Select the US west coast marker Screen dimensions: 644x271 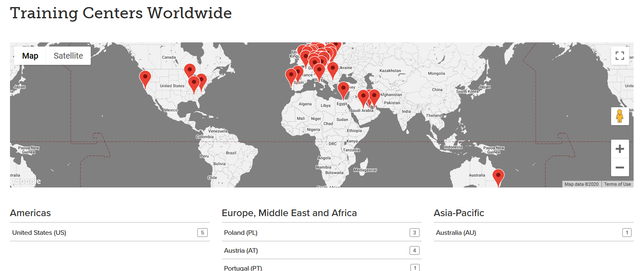point(145,79)
